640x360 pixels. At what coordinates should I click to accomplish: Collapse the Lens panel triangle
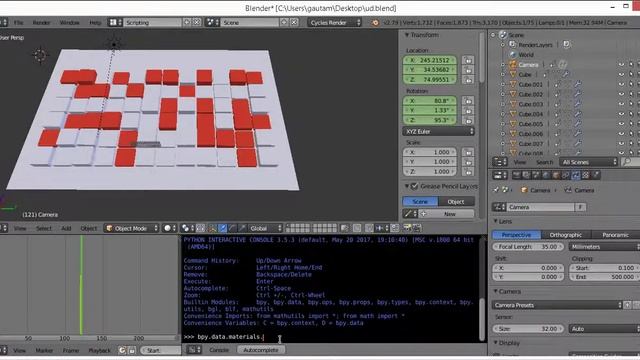point(496,221)
